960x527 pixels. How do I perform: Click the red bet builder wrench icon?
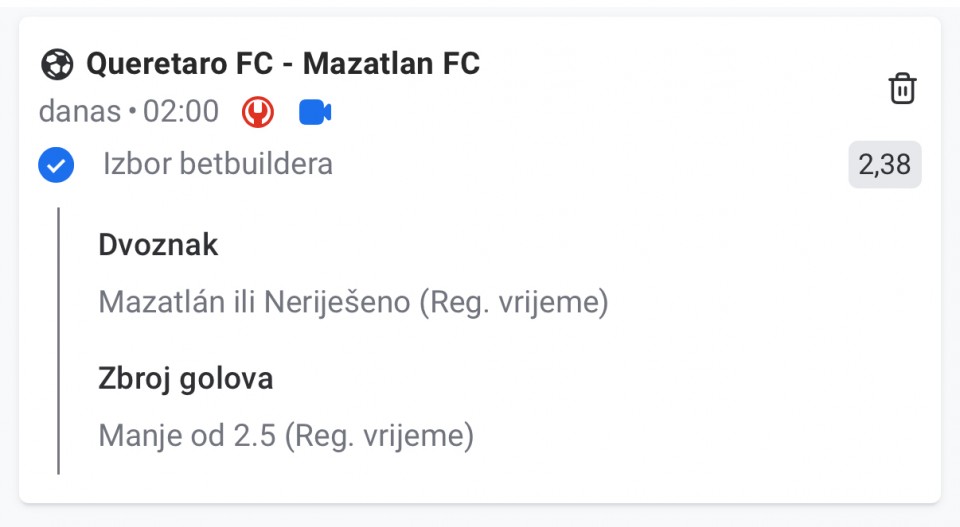(258, 112)
